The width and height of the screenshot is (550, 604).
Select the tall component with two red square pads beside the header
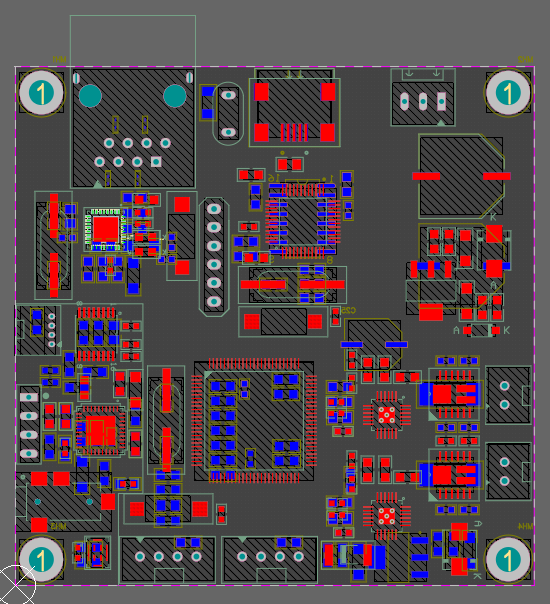pyautogui.click(x=182, y=236)
